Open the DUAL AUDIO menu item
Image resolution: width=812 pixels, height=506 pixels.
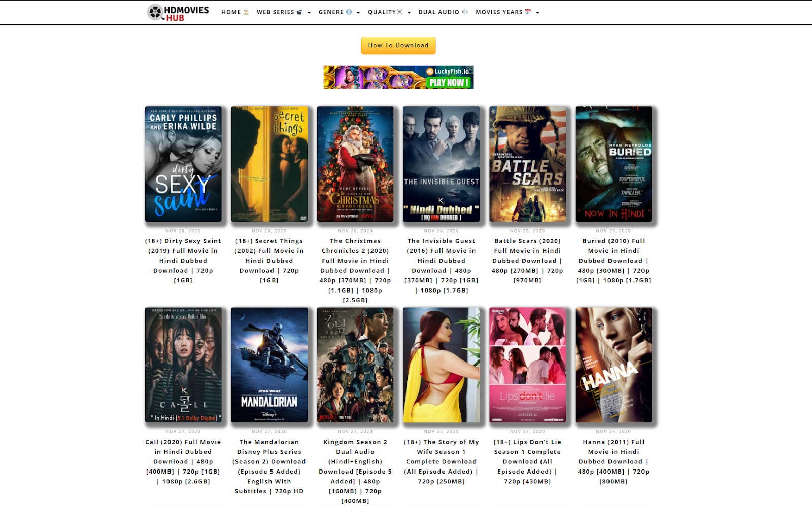coord(443,12)
